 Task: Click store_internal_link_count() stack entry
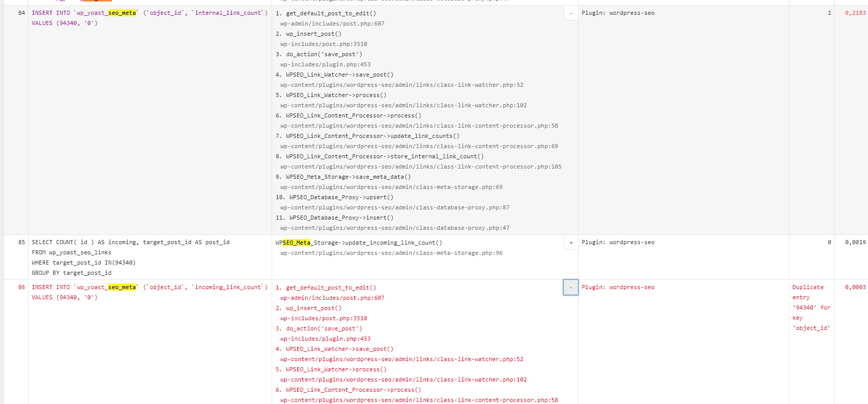point(385,157)
